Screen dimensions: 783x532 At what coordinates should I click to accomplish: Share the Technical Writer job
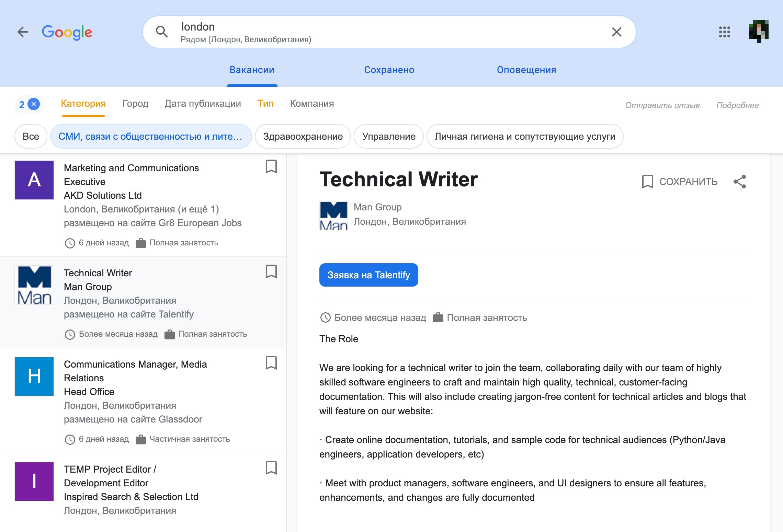point(740,182)
